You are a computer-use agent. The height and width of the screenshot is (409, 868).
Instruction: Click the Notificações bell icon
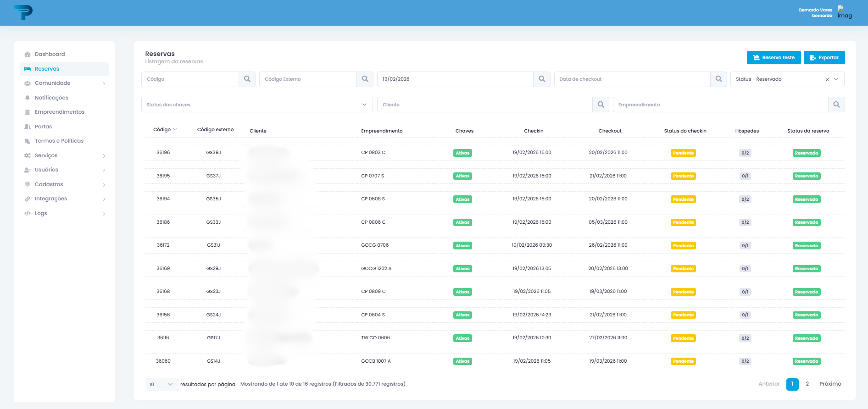point(28,98)
